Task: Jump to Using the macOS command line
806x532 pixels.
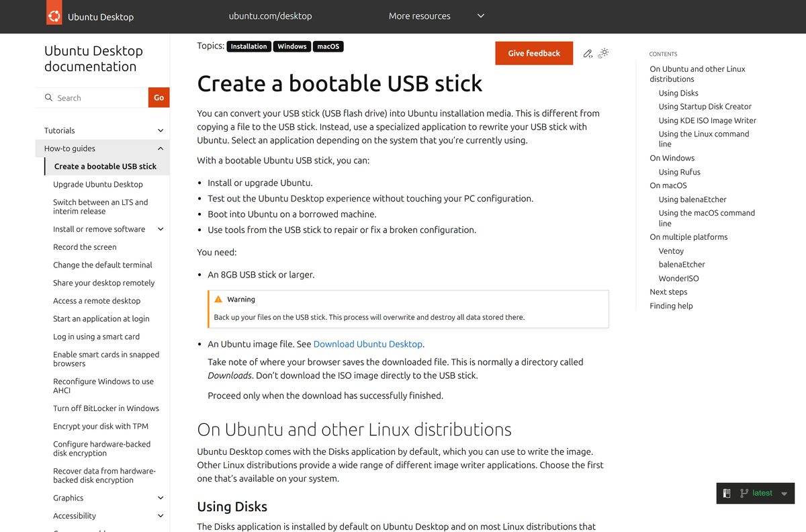Action: click(707, 218)
